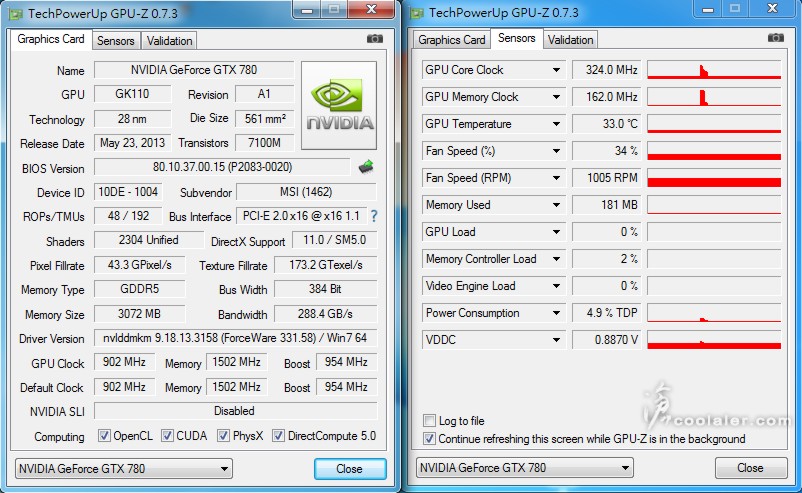Click Memory Used reading 181 MB
This screenshot has width=802, height=493.
tap(607, 205)
